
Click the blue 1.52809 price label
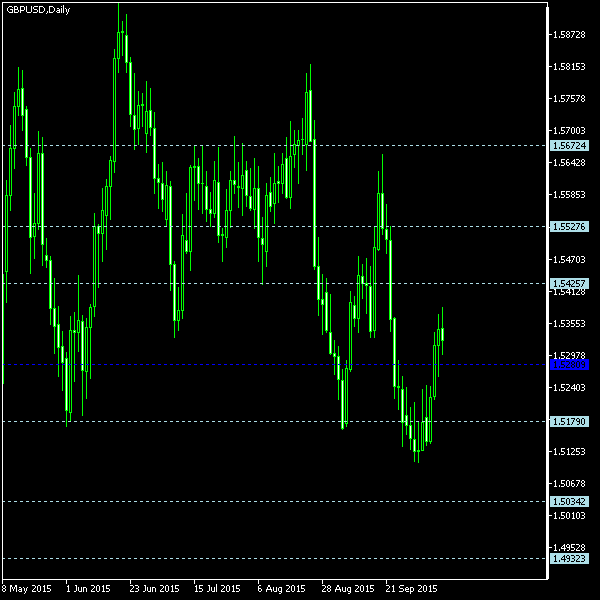coord(569,365)
